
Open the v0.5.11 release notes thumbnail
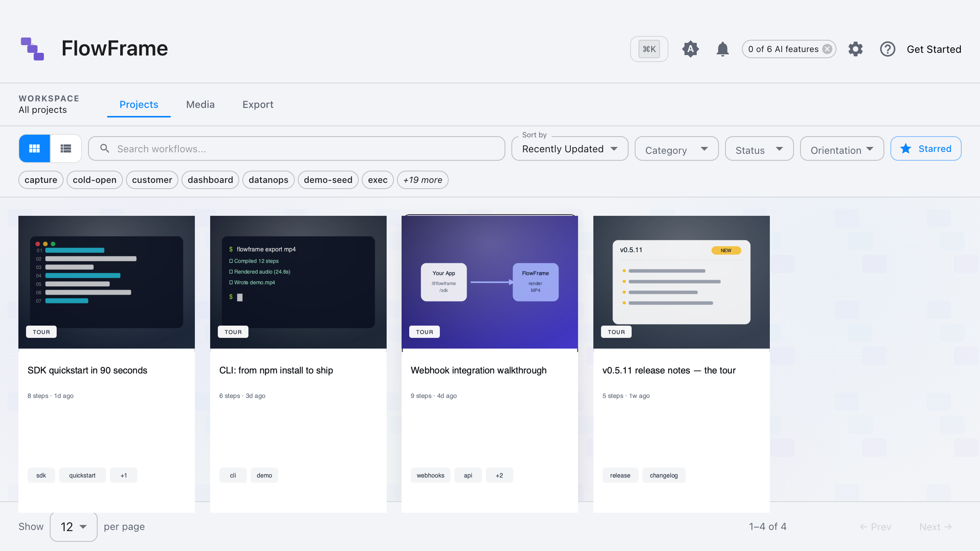tap(681, 282)
